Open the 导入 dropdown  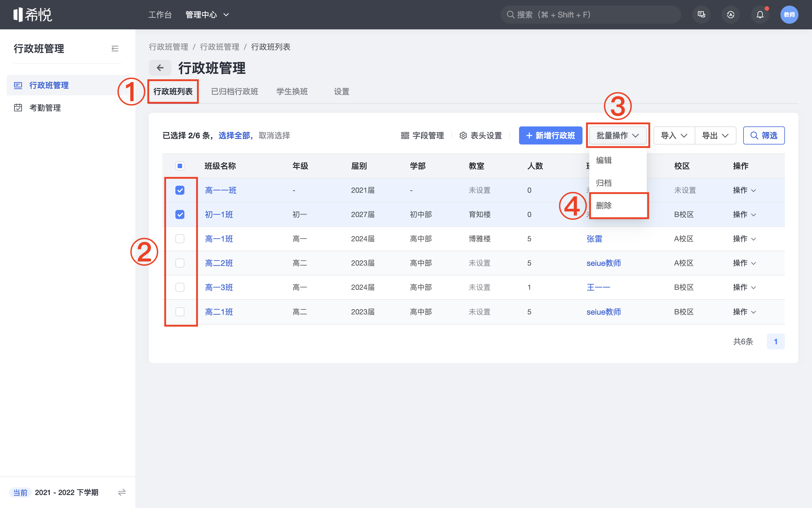pos(674,135)
